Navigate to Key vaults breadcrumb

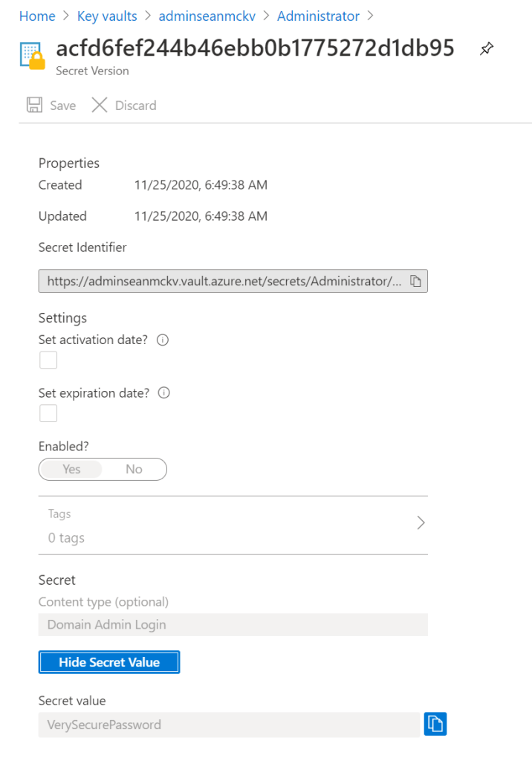[x=107, y=16]
